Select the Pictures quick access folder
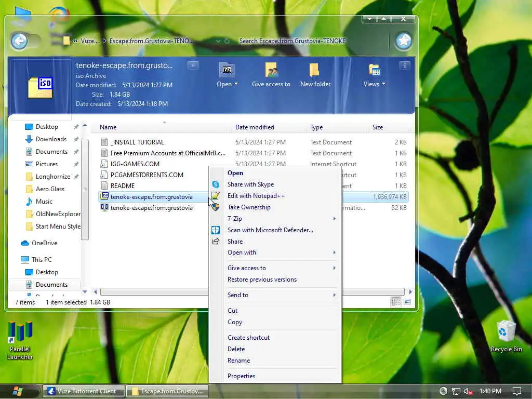 pos(46,164)
